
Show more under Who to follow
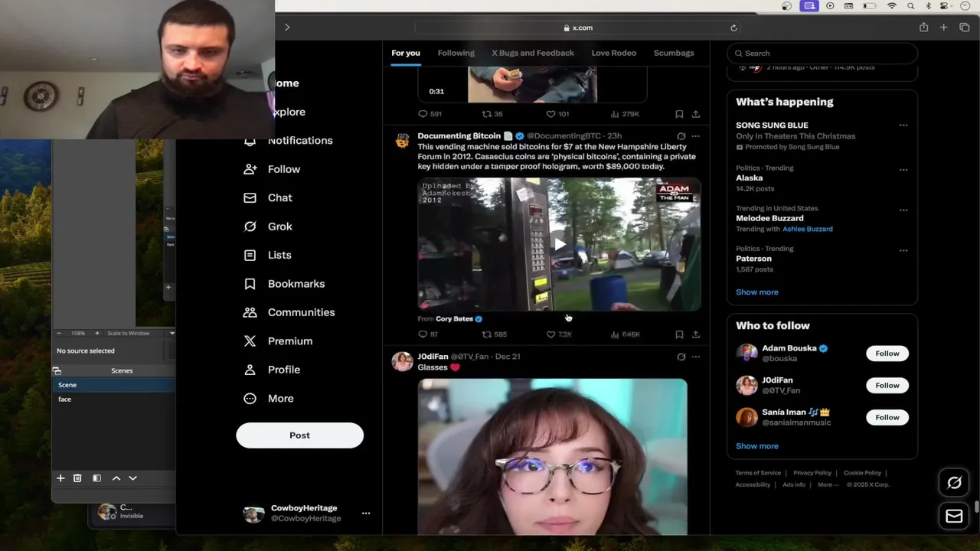point(757,446)
